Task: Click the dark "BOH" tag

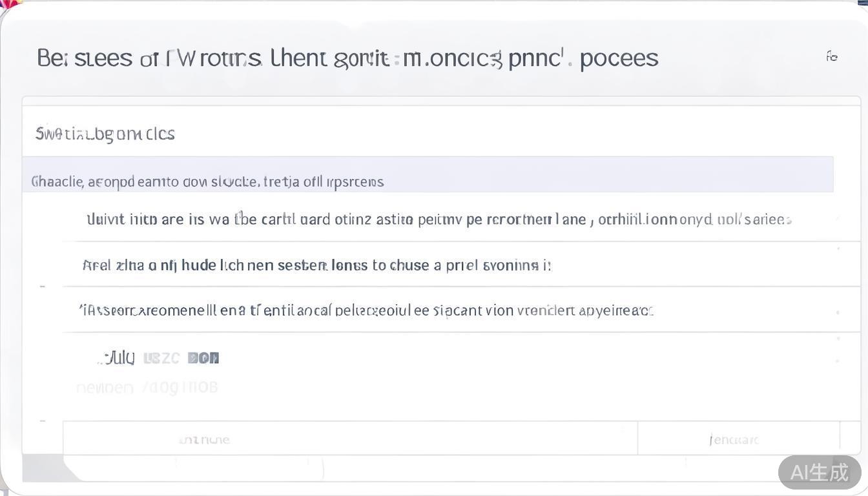Action: click(x=203, y=358)
